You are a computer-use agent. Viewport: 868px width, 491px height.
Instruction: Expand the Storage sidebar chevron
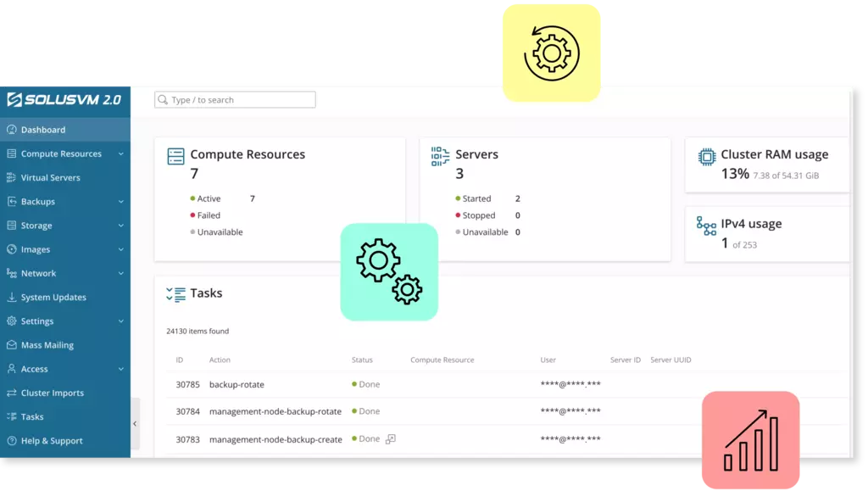tap(121, 226)
